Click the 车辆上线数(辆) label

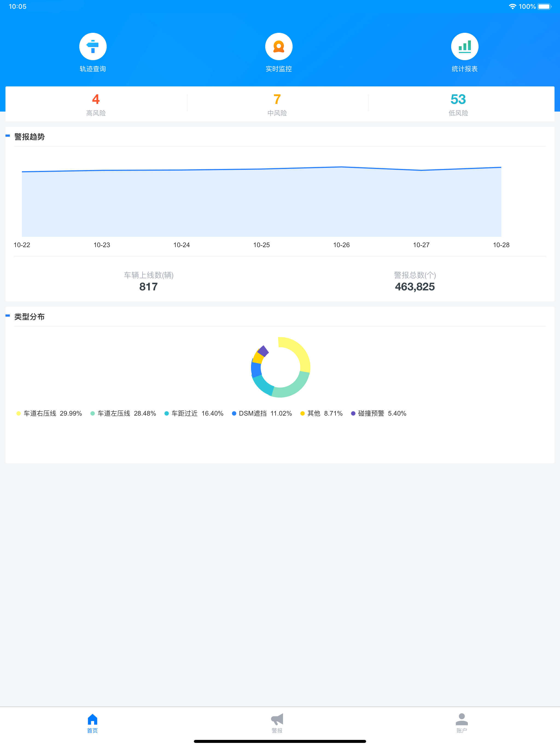(x=148, y=275)
